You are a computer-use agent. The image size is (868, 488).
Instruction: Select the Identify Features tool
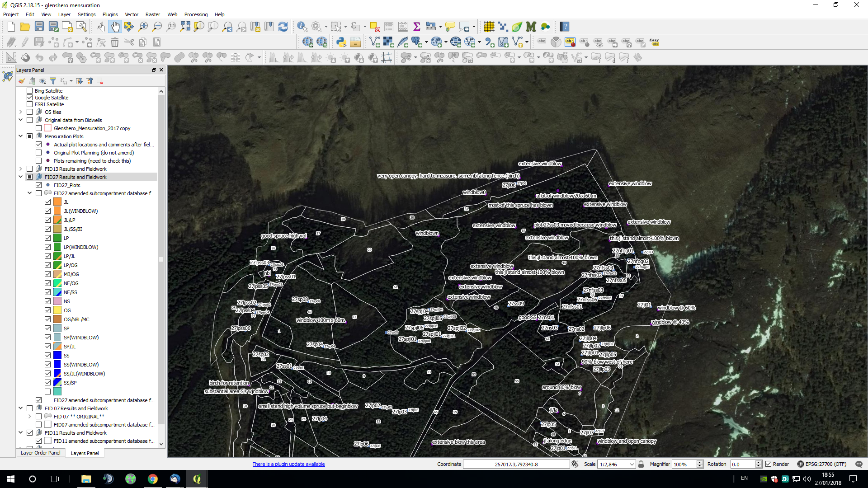tap(302, 27)
